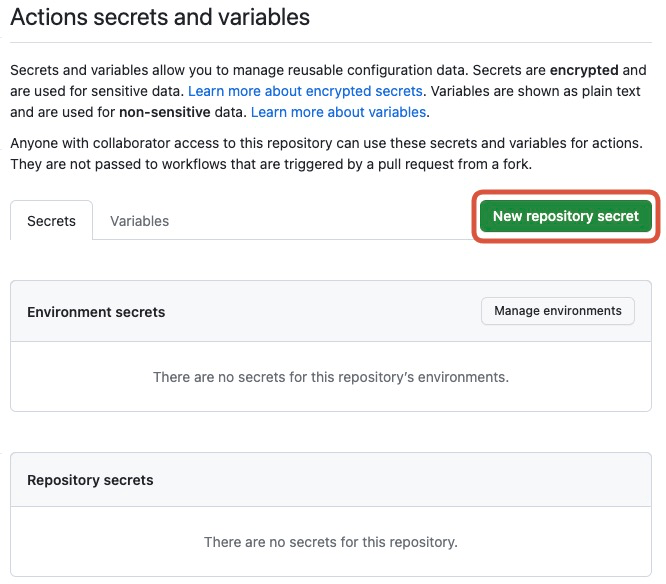The height and width of the screenshot is (584, 666).
Task: Click empty header space beside Repository secrets title
Action: click(x=400, y=480)
